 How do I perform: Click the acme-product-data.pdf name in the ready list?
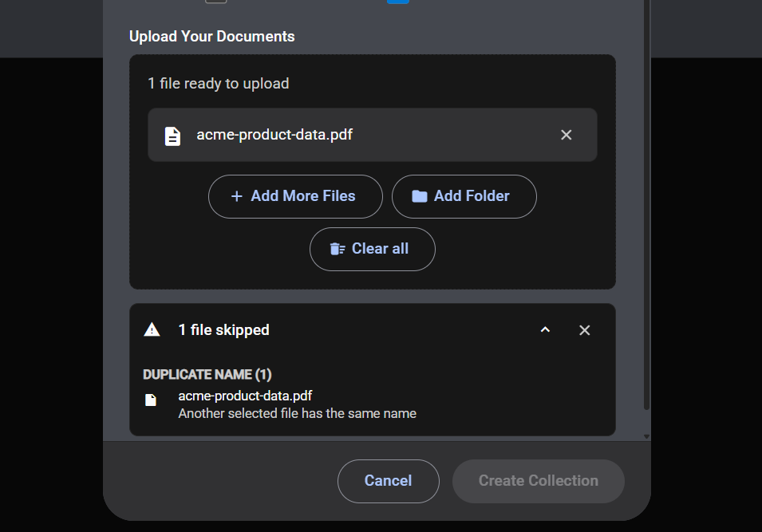[274, 135]
